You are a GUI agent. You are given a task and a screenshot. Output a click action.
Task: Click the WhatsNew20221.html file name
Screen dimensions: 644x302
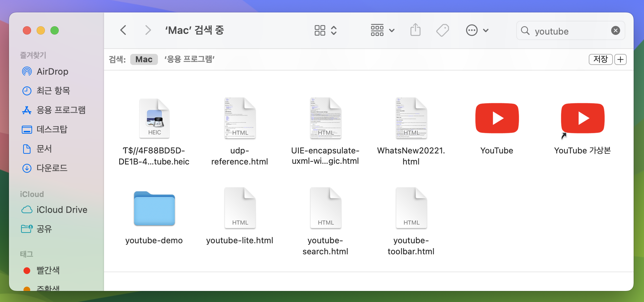[411, 156]
